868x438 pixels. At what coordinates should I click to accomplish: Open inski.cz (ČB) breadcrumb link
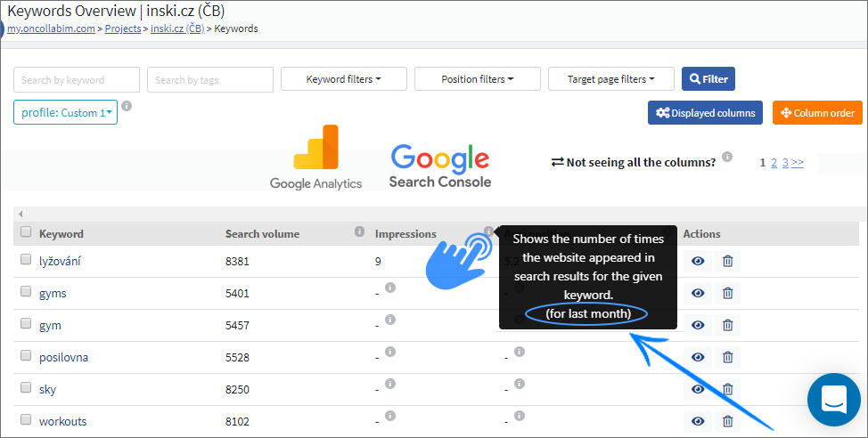tap(177, 28)
